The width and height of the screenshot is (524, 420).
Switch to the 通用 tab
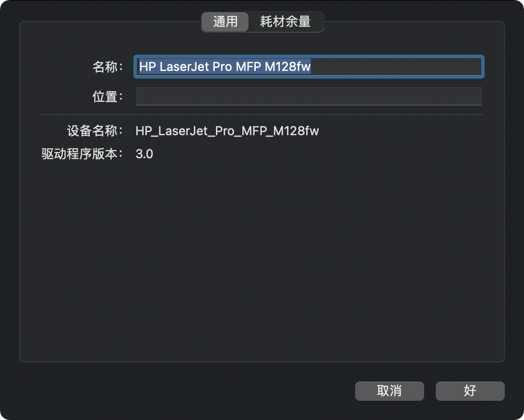(225, 22)
